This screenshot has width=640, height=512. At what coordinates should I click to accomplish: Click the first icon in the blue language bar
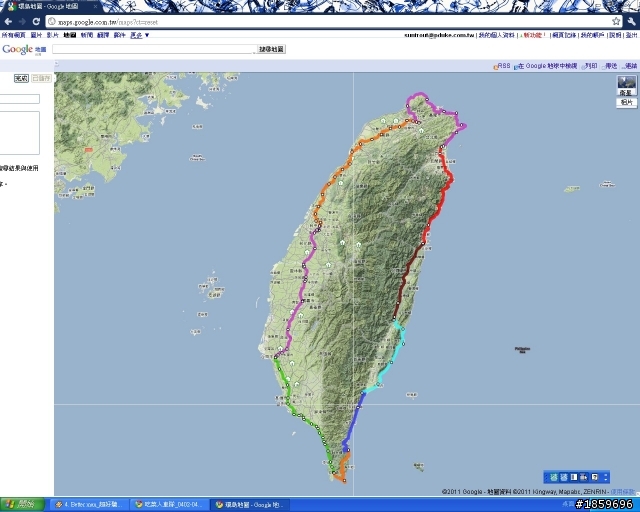(x=553, y=477)
